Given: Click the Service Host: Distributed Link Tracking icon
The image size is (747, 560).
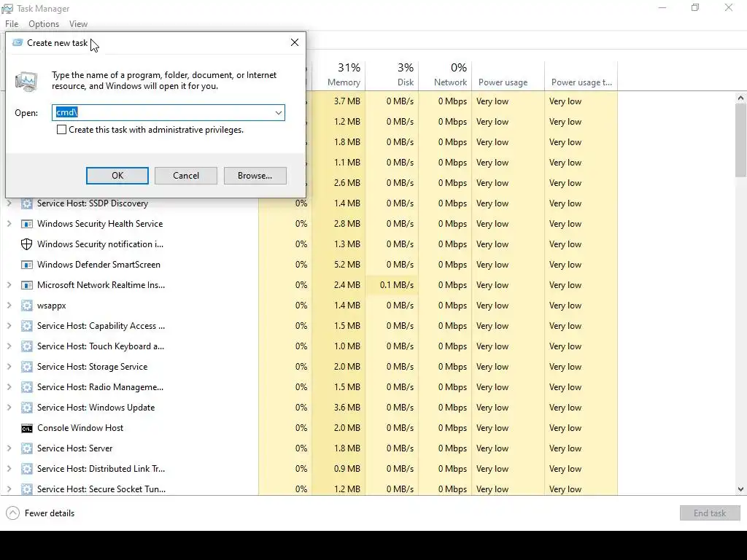Looking at the screenshot, I should click(x=27, y=470).
